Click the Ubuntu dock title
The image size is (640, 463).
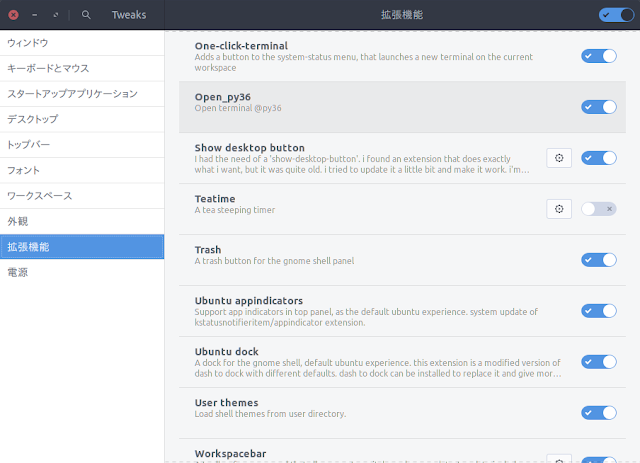pos(227,352)
